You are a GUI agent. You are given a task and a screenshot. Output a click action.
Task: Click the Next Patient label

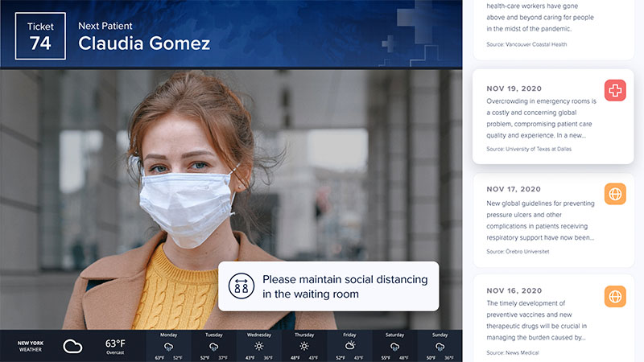pyautogui.click(x=105, y=26)
